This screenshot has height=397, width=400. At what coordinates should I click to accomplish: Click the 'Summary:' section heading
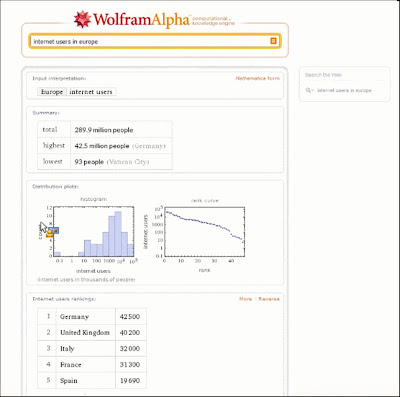tap(46, 113)
